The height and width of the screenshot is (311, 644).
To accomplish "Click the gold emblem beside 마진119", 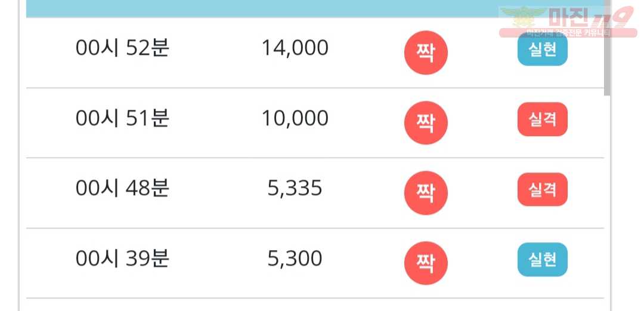I will pos(523,17).
